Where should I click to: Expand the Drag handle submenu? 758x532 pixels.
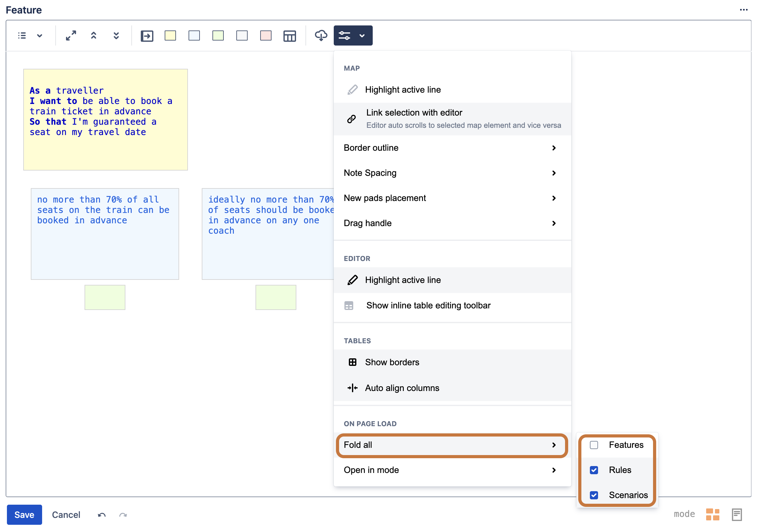(x=452, y=223)
